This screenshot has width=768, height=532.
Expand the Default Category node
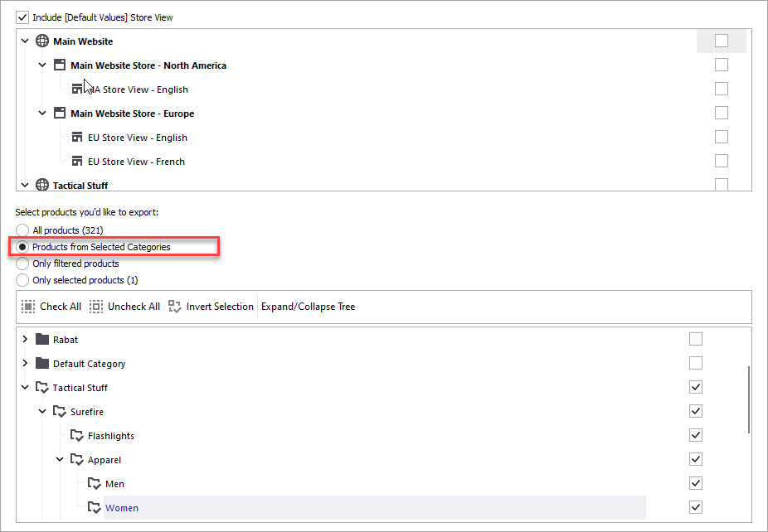[x=25, y=363]
